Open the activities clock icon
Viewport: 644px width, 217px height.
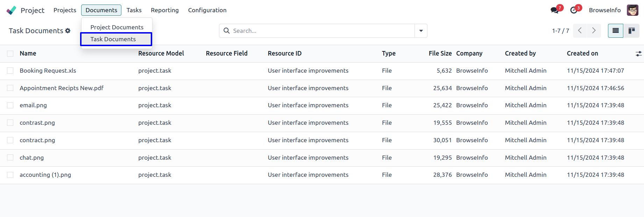pyautogui.click(x=574, y=10)
